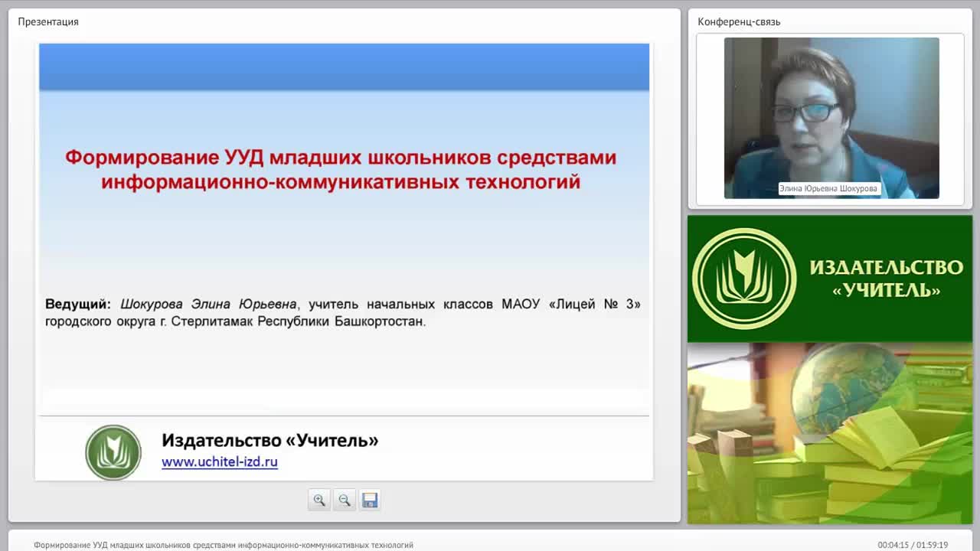Viewport: 980px width, 551px height.
Task: Save the presentation with floppy disk icon
Action: click(370, 500)
